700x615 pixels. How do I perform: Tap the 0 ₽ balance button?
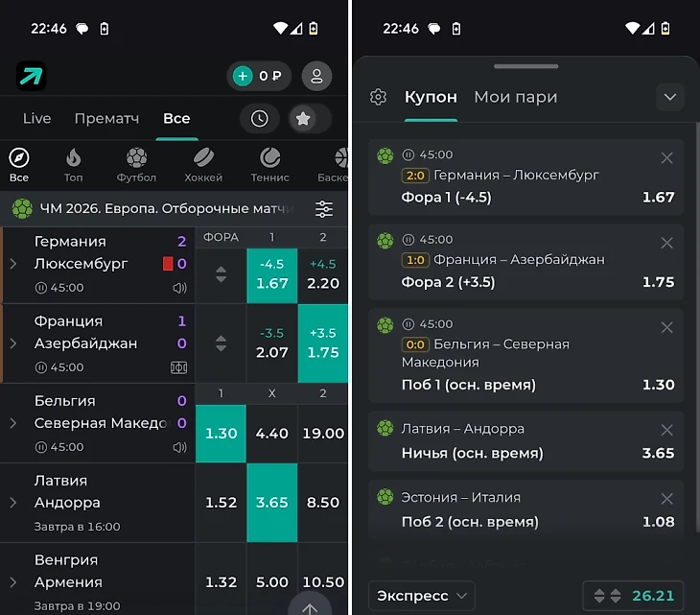point(259,76)
